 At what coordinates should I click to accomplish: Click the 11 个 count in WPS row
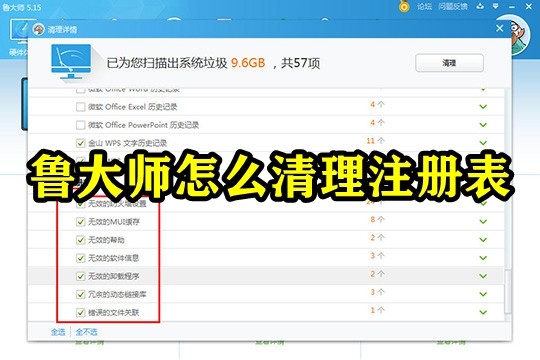[x=375, y=141]
